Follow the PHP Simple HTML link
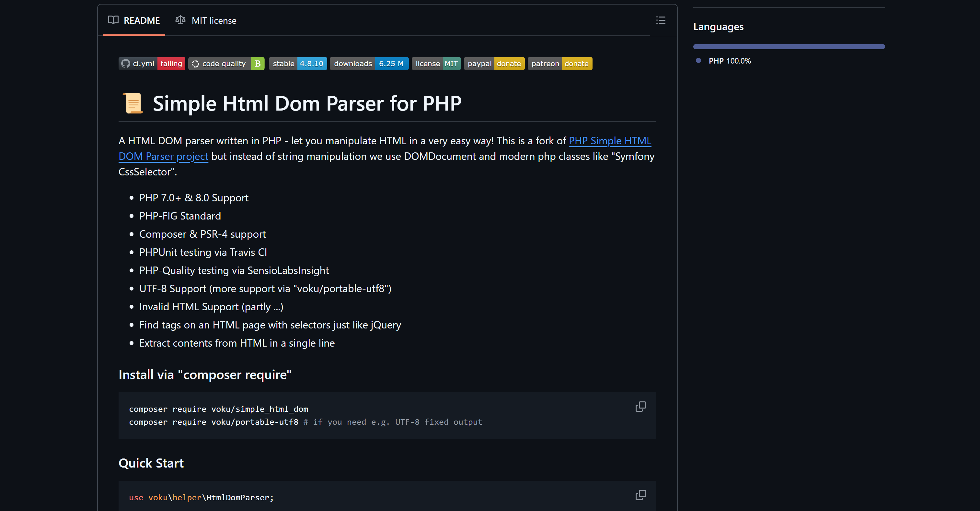 point(610,141)
